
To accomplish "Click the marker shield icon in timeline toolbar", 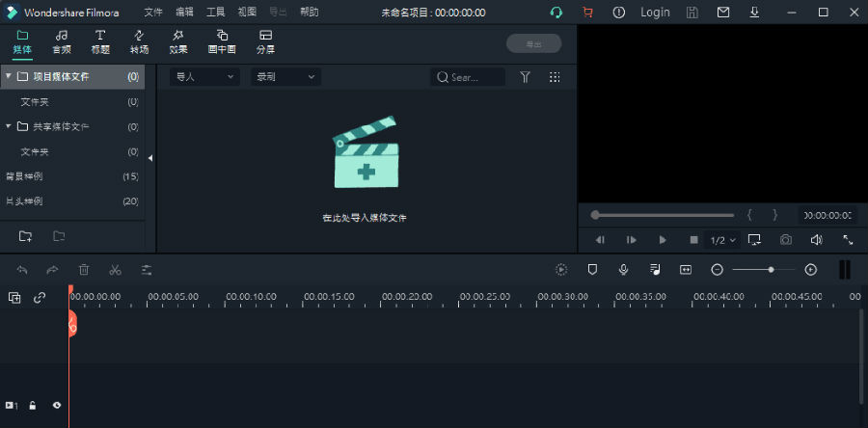I will [x=593, y=270].
